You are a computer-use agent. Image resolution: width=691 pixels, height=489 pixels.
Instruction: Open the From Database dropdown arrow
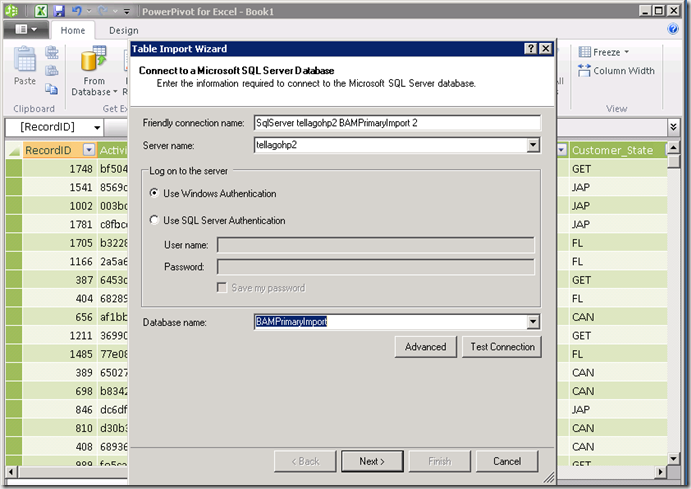point(115,92)
